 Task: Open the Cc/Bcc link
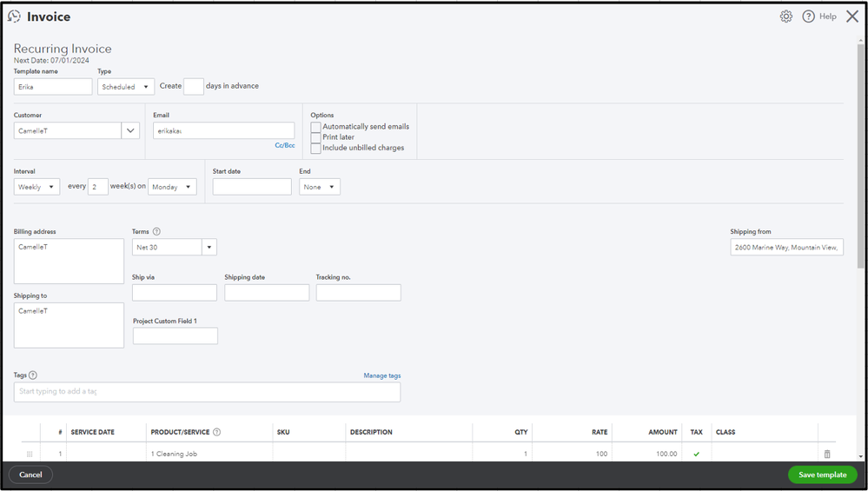click(285, 145)
